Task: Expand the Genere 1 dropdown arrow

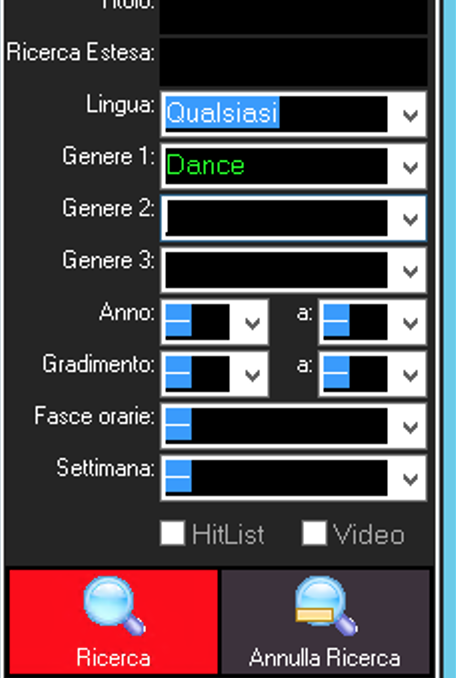Action: click(x=410, y=166)
